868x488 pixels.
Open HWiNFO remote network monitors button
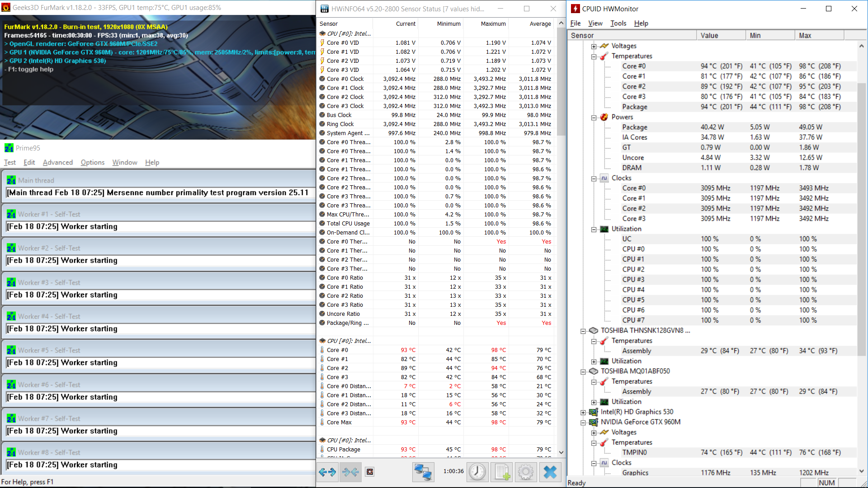(x=424, y=472)
